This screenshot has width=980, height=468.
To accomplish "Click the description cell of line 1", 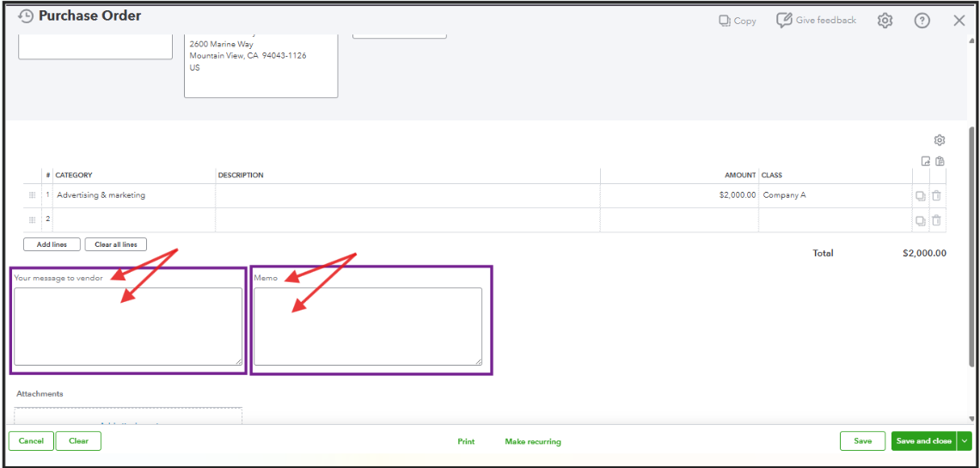I will pos(408,195).
